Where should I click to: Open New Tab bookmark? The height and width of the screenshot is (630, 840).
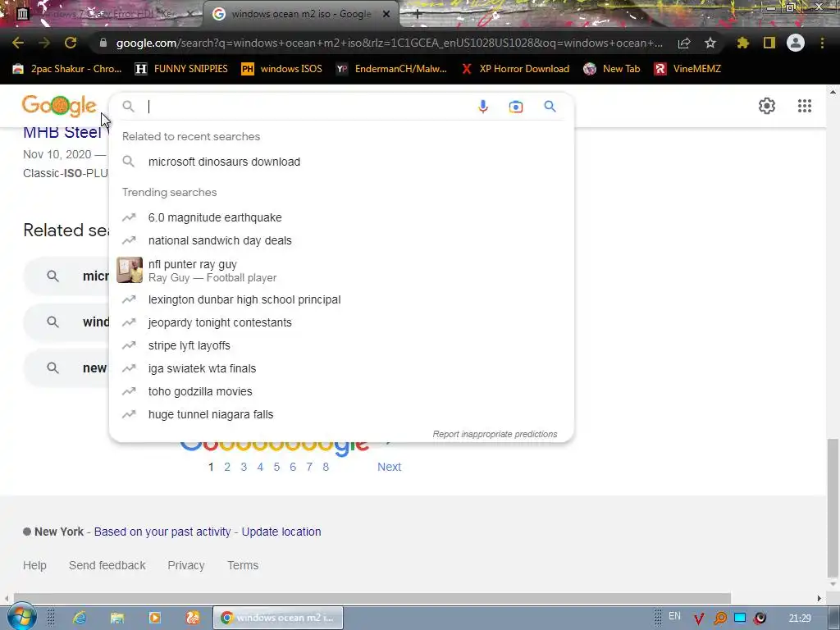pos(612,69)
